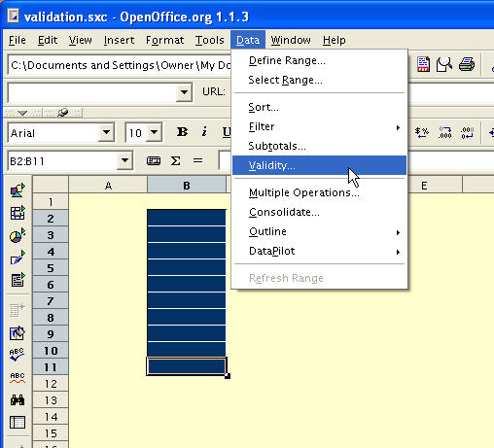The width and height of the screenshot is (494, 448).
Task: Click the Sum sigma icon
Action: 175,160
